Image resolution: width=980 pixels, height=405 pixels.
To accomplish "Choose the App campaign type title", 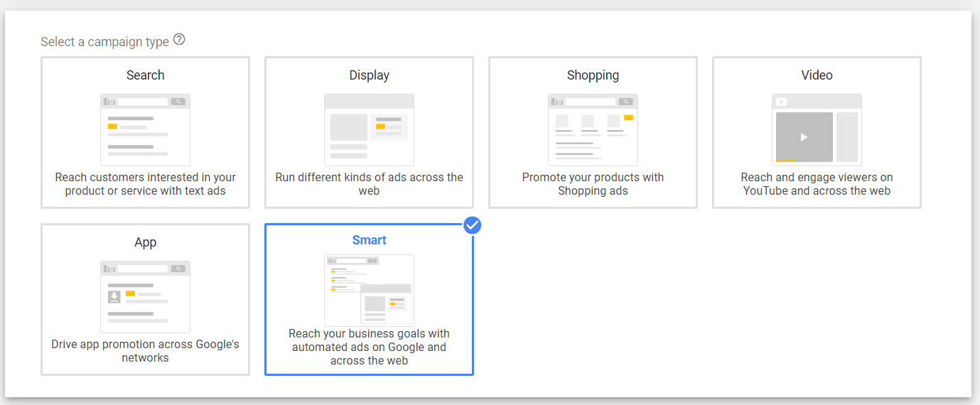I will pyautogui.click(x=145, y=242).
